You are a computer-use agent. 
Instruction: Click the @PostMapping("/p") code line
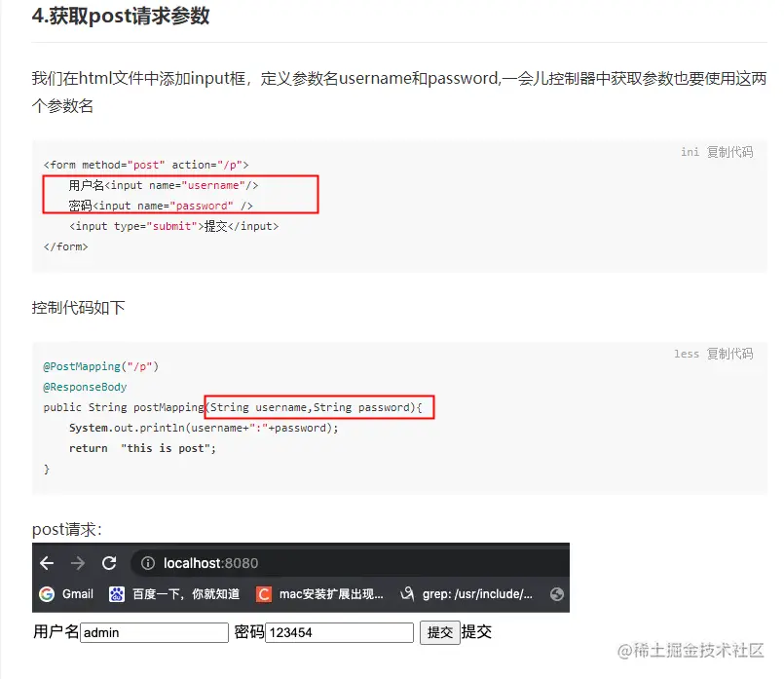[x=101, y=366]
